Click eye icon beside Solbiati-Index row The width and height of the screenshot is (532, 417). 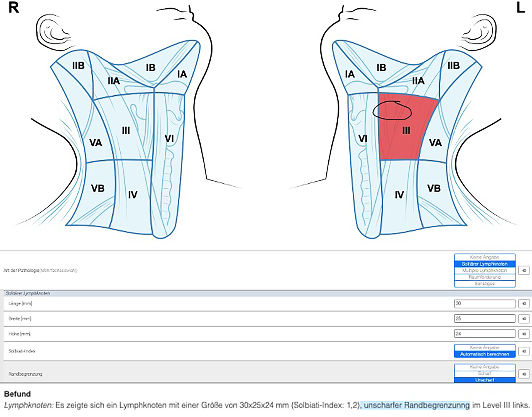(524, 351)
